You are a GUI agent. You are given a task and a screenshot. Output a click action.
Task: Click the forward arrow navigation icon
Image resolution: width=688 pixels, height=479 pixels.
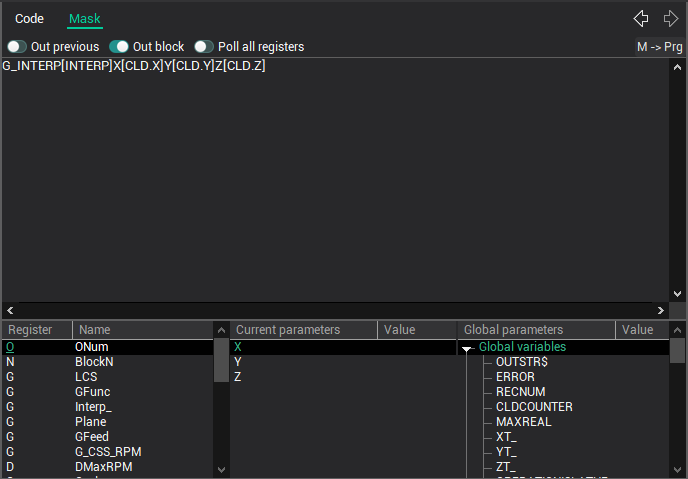pos(670,18)
